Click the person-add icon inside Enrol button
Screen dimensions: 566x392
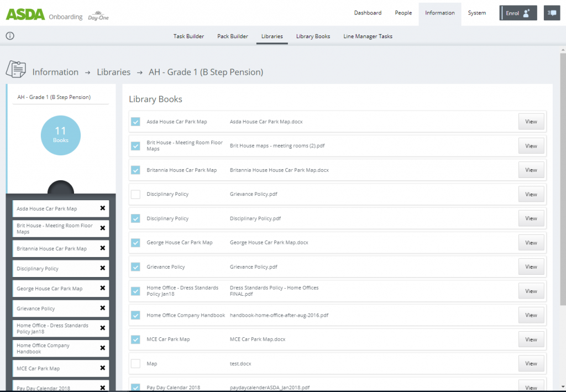coord(526,12)
